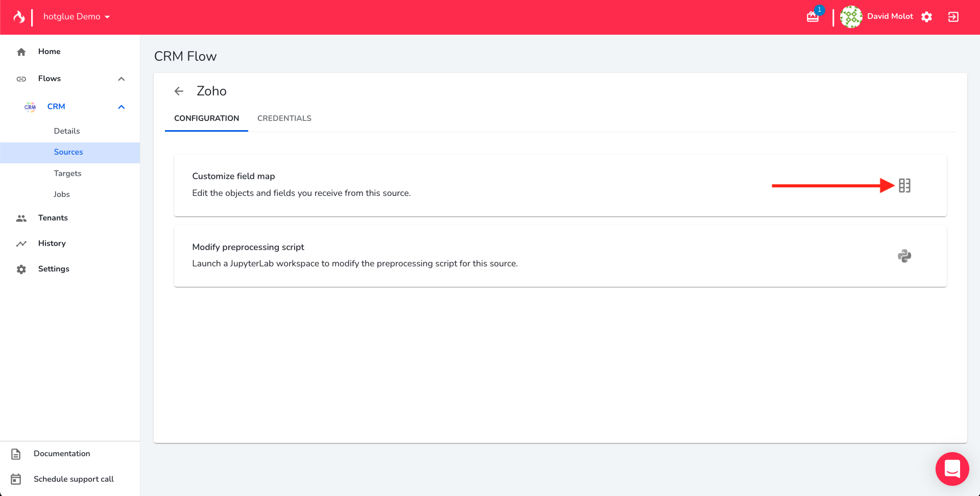The image size is (980, 496).
Task: Click the logout icon in header
Action: [953, 17]
